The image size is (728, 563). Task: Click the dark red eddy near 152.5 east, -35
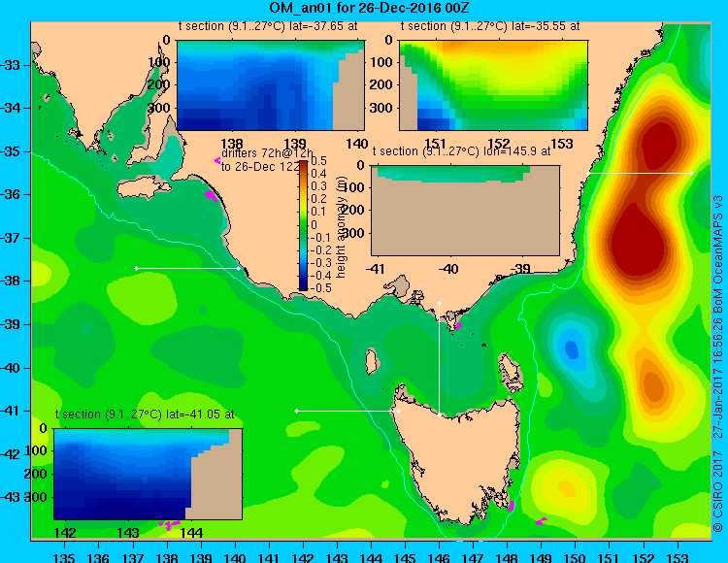click(x=660, y=142)
